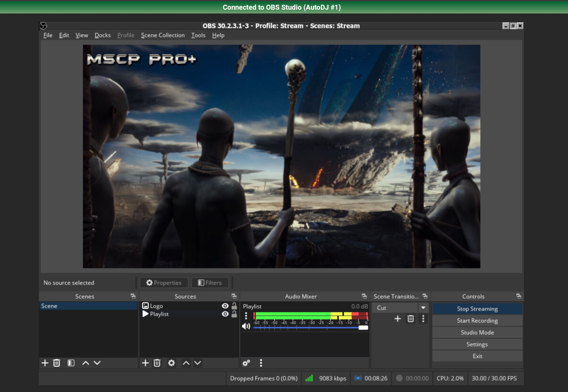Open advanced audio properties gear in Audio Mixer
Viewport: 568px width, 392px height.
point(246,363)
